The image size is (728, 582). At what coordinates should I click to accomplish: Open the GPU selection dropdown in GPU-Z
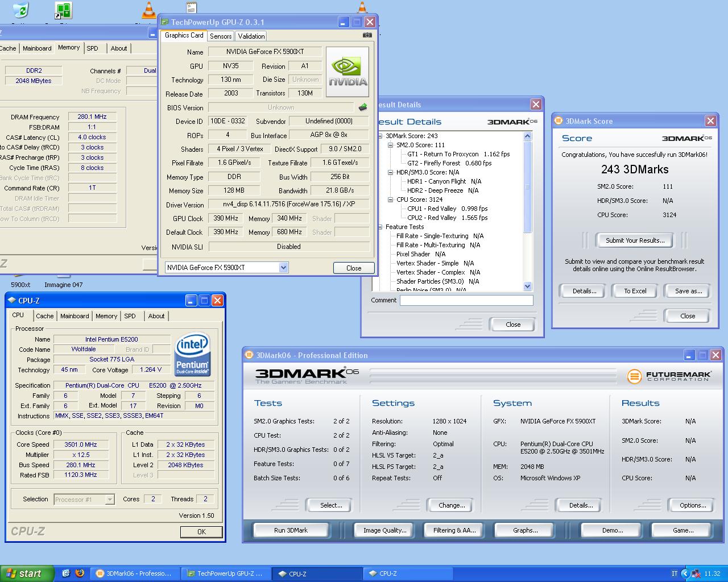[284, 268]
